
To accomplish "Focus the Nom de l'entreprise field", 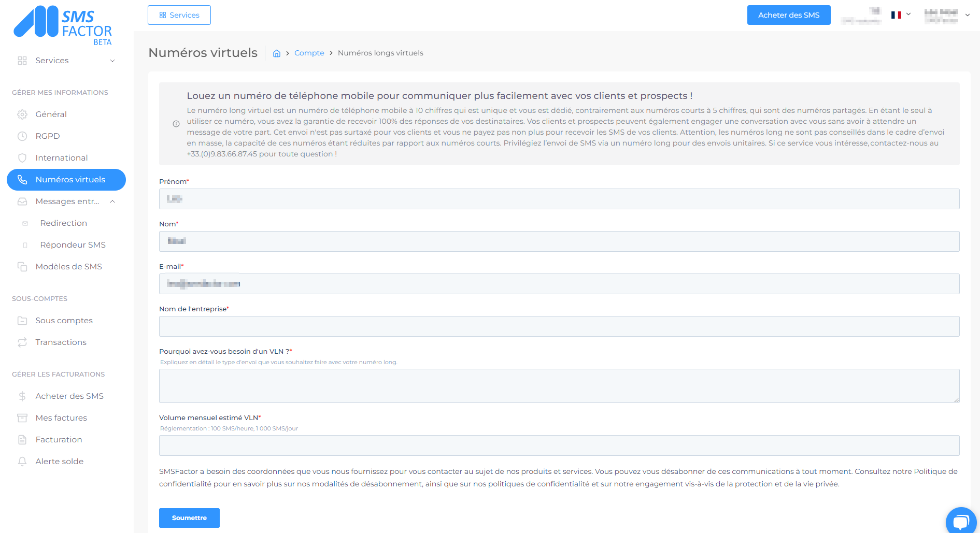I will (559, 326).
